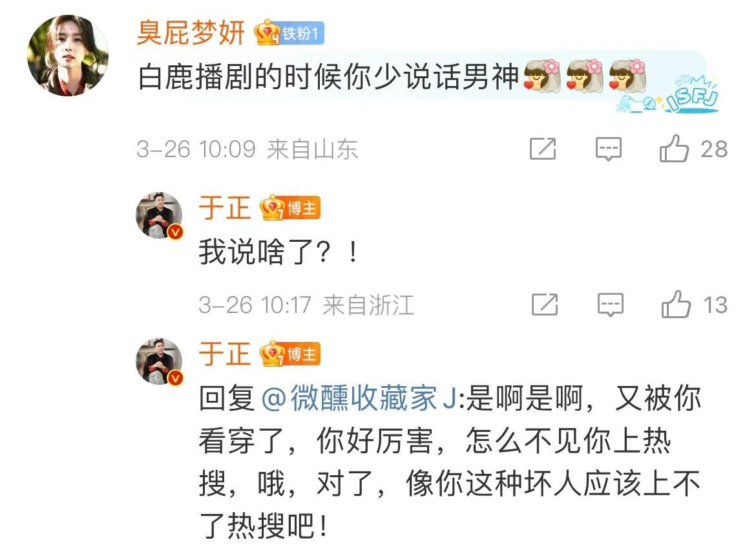The width and height of the screenshot is (756, 547).
Task: Reply to 臭屁梦妍's comment via speech bubble
Action: pos(609,149)
